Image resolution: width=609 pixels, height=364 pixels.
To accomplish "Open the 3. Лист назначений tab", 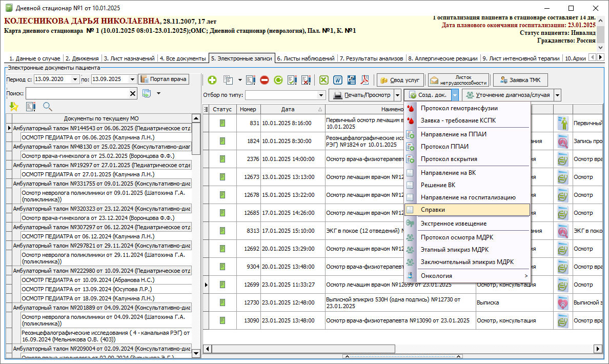I will tap(129, 58).
